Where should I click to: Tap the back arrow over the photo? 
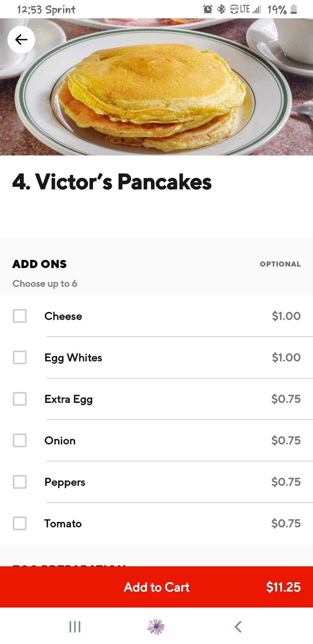(21, 40)
